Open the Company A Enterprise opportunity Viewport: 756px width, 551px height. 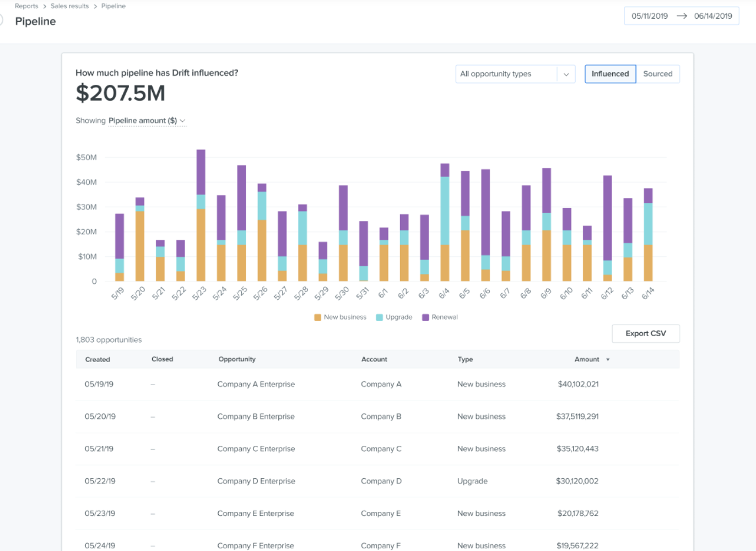(256, 384)
